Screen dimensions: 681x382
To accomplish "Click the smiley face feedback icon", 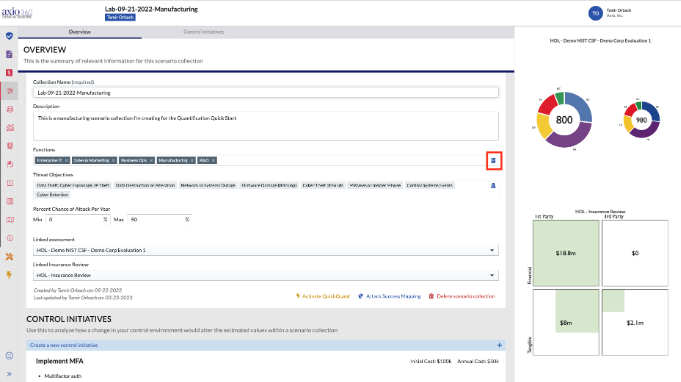I will tap(9, 356).
